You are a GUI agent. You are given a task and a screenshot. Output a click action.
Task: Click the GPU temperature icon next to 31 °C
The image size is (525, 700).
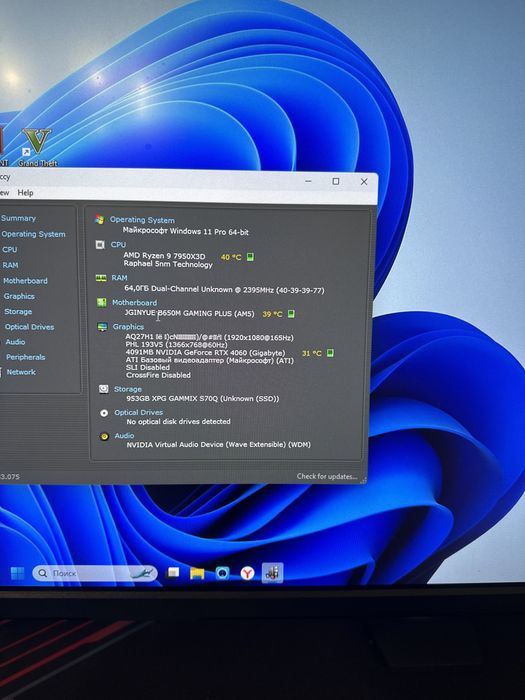click(330, 353)
